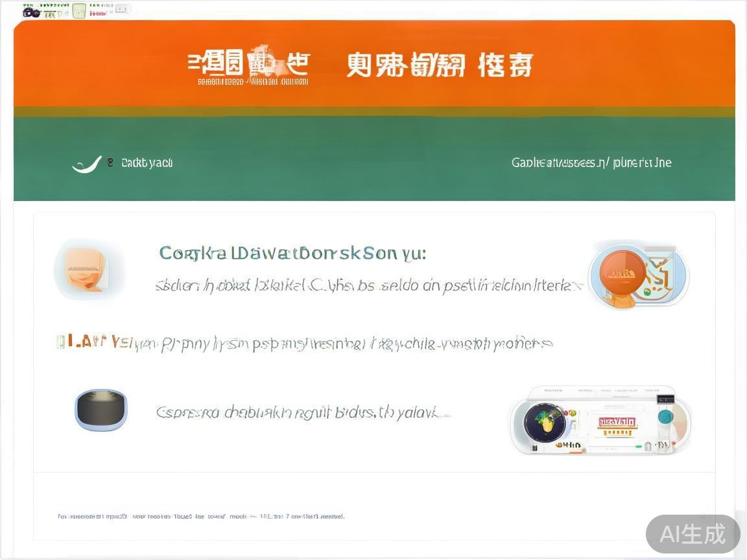Select the white checkmark logo in green bar
Screen dimensions: 747x560
(x=88, y=162)
